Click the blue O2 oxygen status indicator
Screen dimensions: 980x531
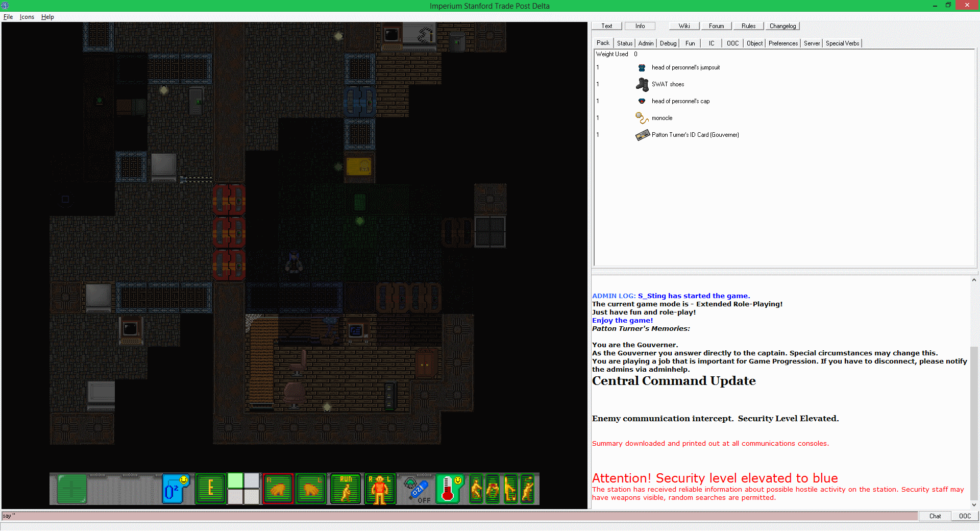coord(176,489)
